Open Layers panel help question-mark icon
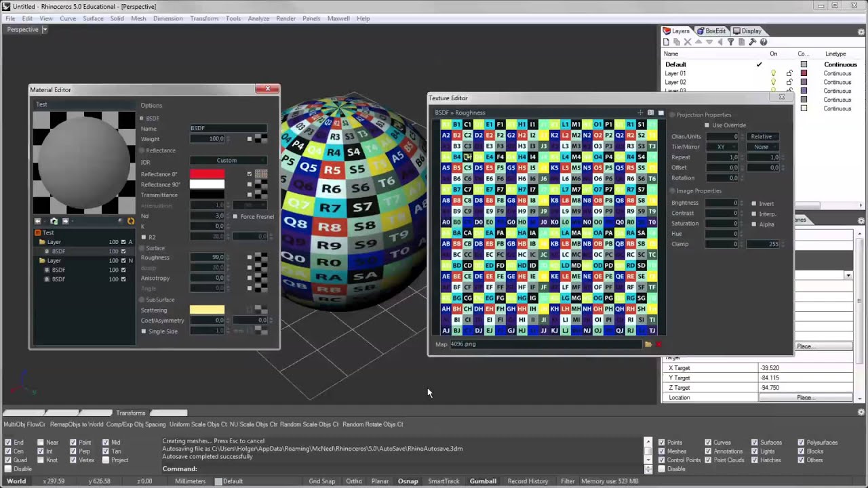 coord(764,42)
